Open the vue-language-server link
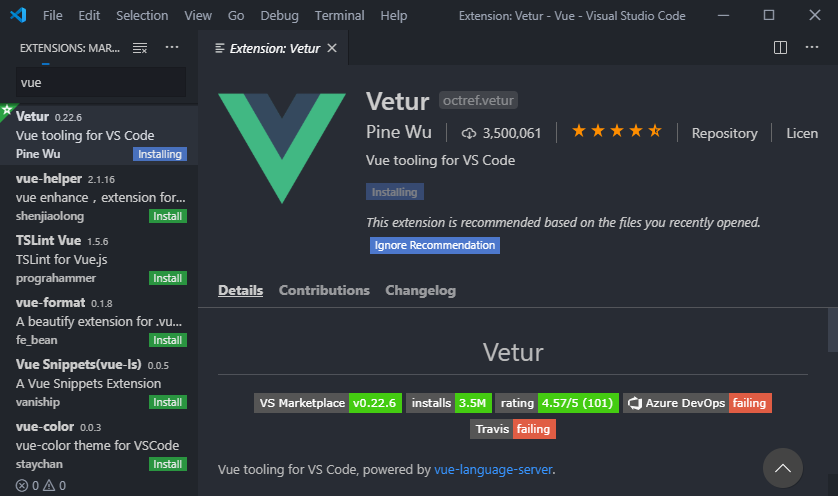The height and width of the screenshot is (496, 838). coord(493,469)
